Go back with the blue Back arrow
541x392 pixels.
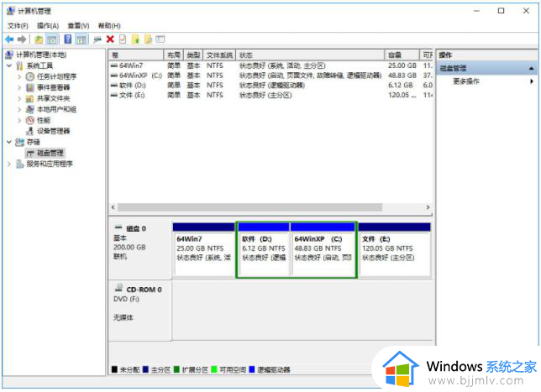coord(9,39)
